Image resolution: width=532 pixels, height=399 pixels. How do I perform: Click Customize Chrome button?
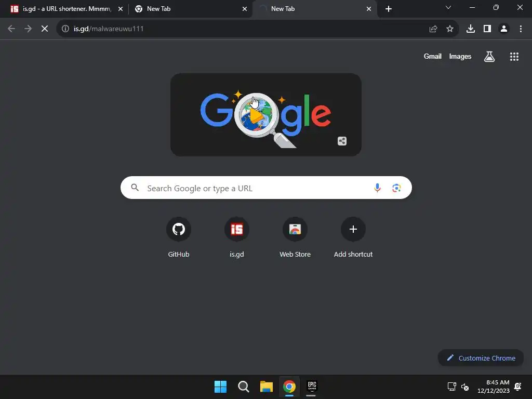coord(481,358)
